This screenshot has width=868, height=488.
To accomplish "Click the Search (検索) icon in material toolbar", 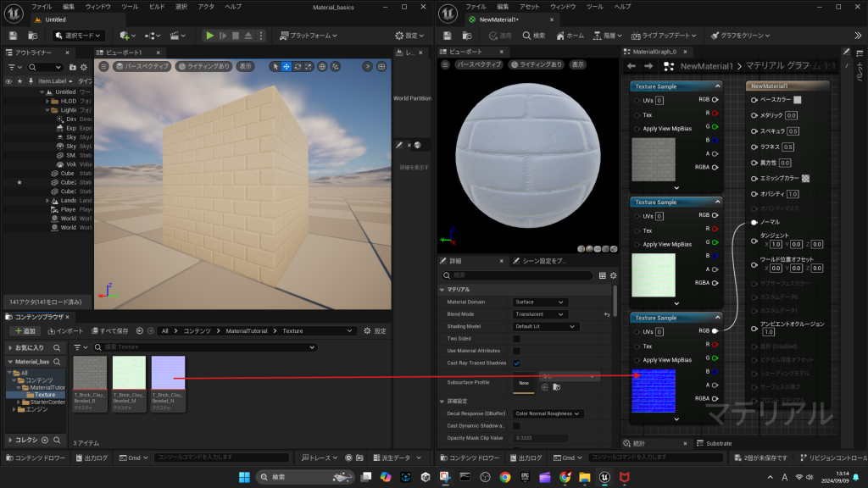I will pyautogui.click(x=532, y=36).
